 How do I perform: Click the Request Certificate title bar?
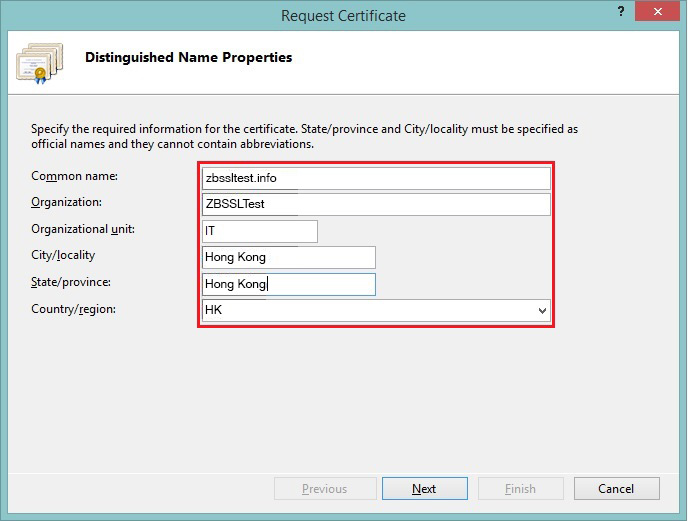[x=343, y=15]
